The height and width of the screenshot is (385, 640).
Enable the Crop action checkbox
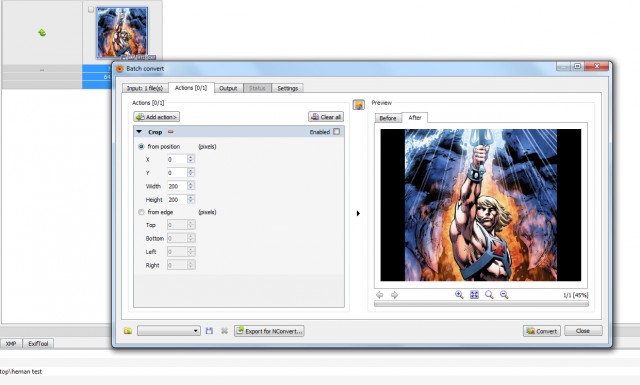point(336,131)
